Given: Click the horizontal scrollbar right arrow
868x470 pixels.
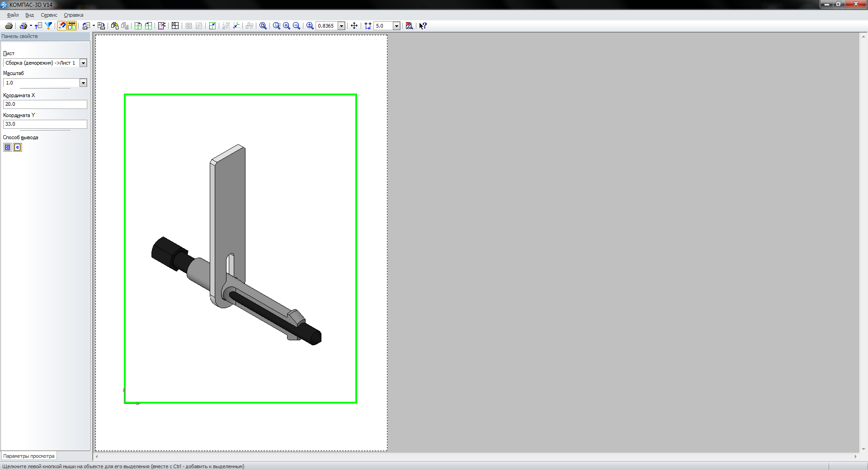Looking at the screenshot, I should (x=855, y=456).
